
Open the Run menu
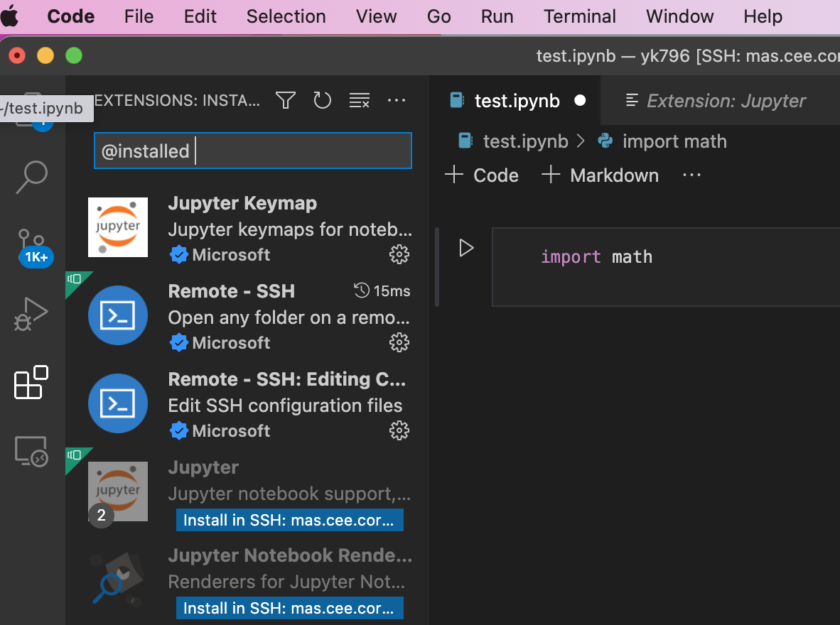[497, 16]
